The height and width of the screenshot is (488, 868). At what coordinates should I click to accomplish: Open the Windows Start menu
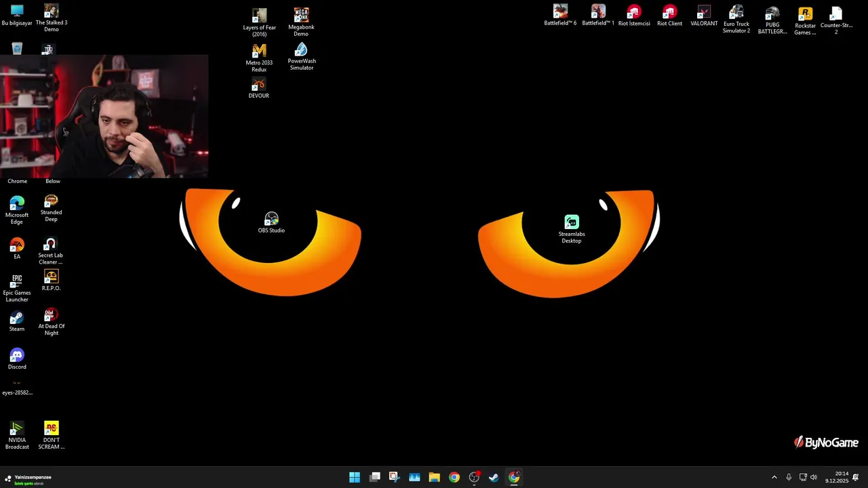click(x=355, y=477)
